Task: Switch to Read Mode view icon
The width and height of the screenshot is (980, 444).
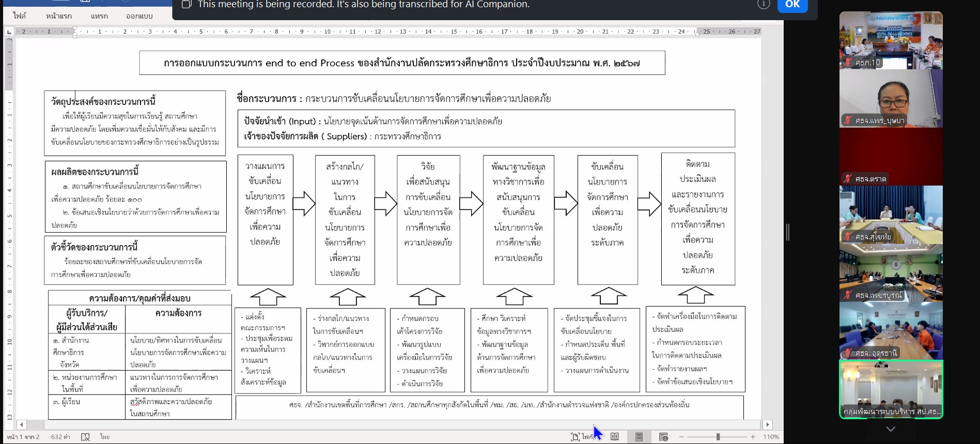Action: 615,437
